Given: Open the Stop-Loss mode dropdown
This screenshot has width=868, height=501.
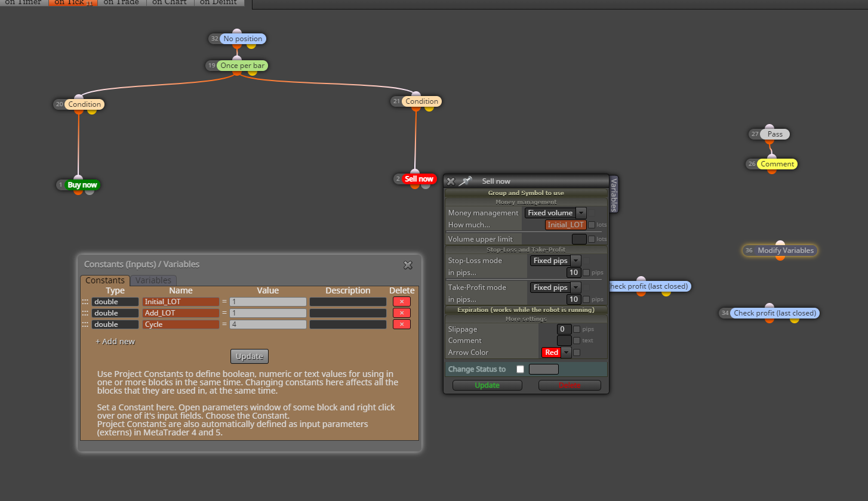Looking at the screenshot, I should point(556,261).
